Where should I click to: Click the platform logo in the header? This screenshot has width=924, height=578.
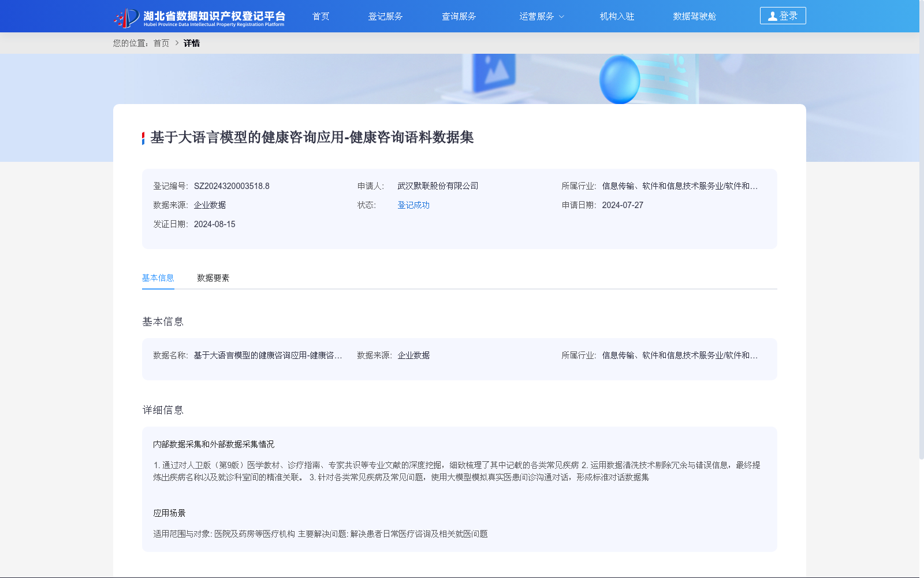click(199, 17)
